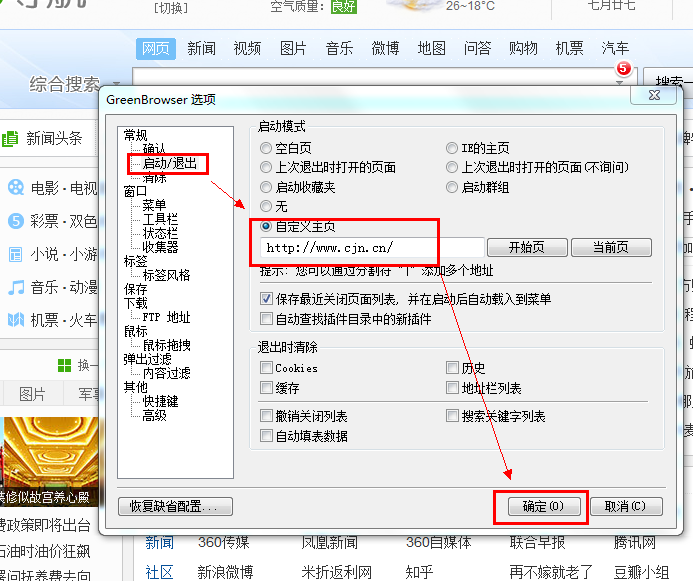
Task: Click the red notification badge showing 5
Action: (x=624, y=69)
